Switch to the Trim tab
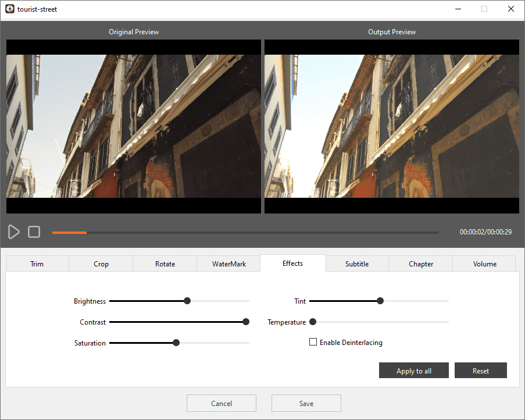525x420 pixels. click(x=37, y=264)
